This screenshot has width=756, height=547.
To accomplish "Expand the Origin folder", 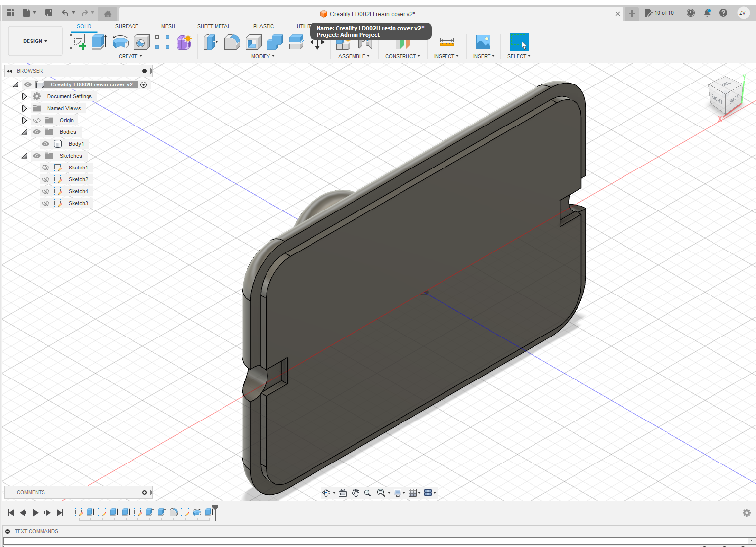I will (x=24, y=120).
